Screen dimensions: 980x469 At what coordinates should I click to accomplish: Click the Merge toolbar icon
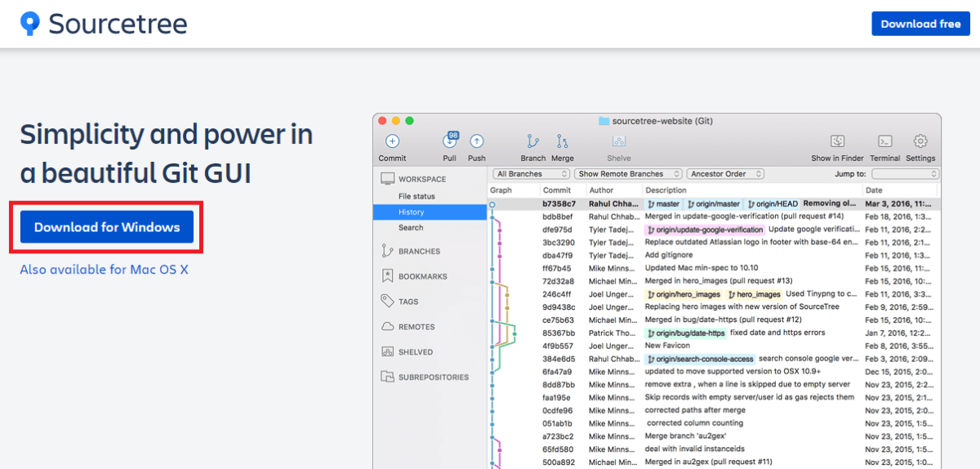click(x=562, y=141)
